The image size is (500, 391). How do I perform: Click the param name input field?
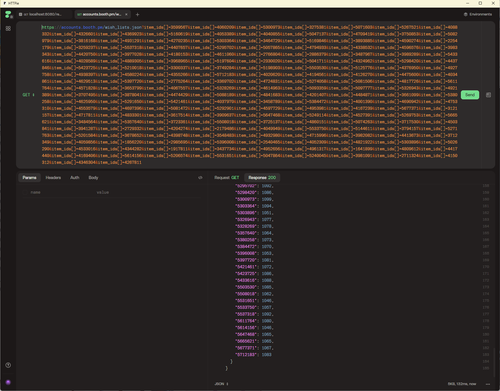coord(62,192)
